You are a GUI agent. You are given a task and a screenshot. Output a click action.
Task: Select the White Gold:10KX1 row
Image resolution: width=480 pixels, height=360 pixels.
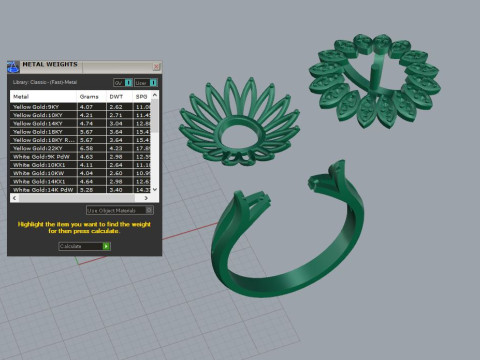(x=80, y=165)
